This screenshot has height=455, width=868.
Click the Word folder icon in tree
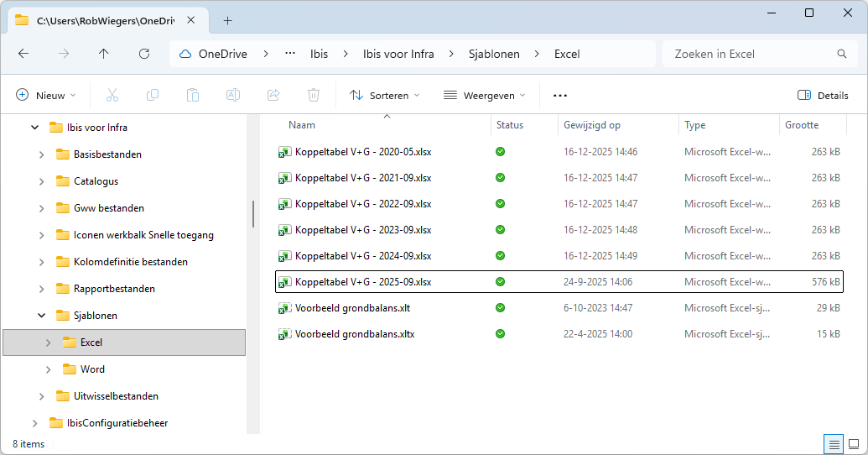70,369
